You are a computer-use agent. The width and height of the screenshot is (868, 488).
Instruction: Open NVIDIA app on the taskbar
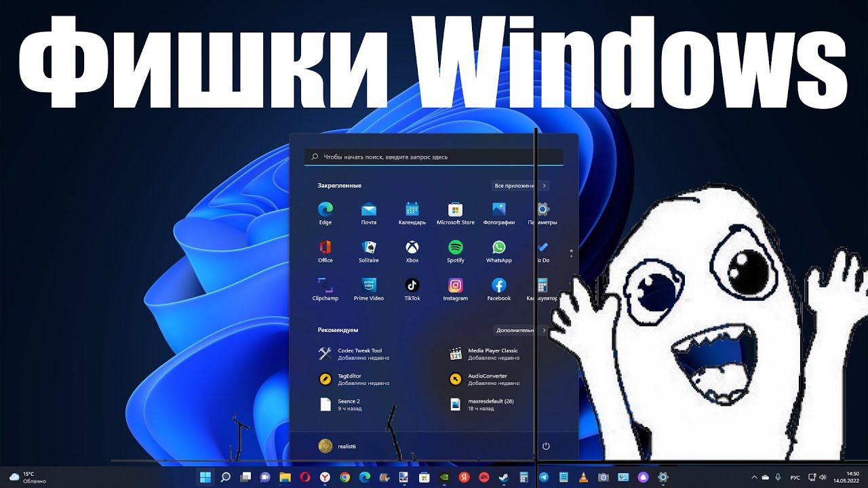click(444, 476)
